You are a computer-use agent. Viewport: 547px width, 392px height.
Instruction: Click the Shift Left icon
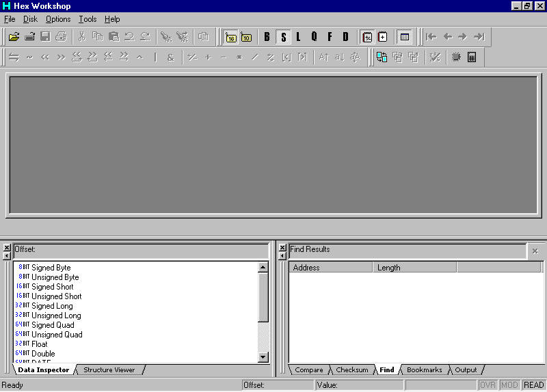pos(45,57)
